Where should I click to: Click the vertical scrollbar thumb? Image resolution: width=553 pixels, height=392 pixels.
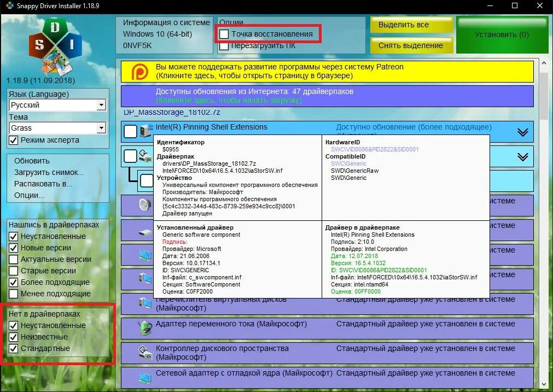tap(544, 95)
